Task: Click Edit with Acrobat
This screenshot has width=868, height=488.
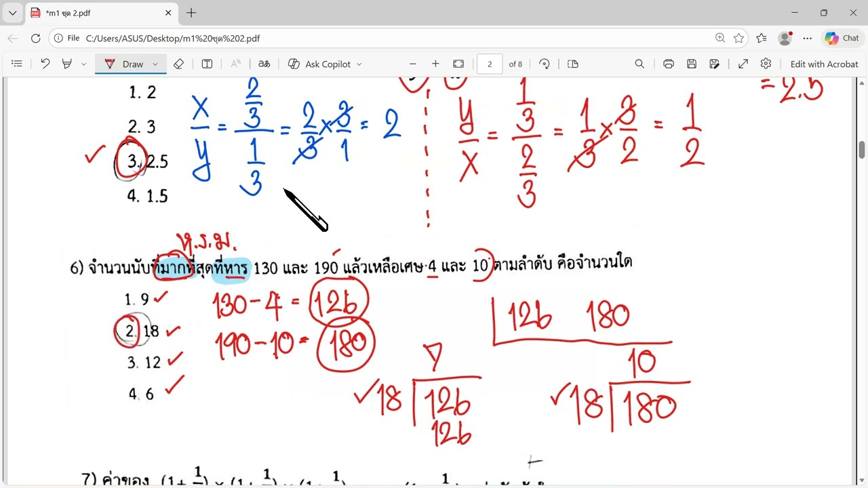Action: point(824,64)
